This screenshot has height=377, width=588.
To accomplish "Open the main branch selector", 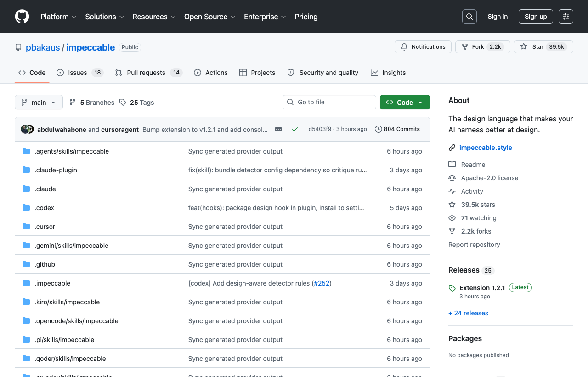I will [39, 102].
